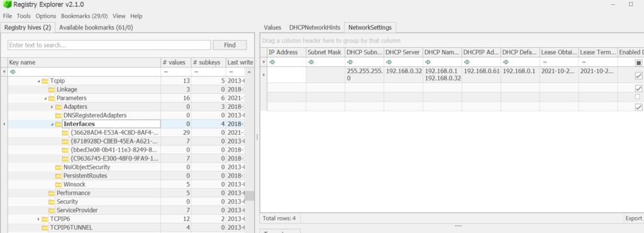Screen dimensions: 644x233
Task: Click the search text input field
Action: (109, 45)
